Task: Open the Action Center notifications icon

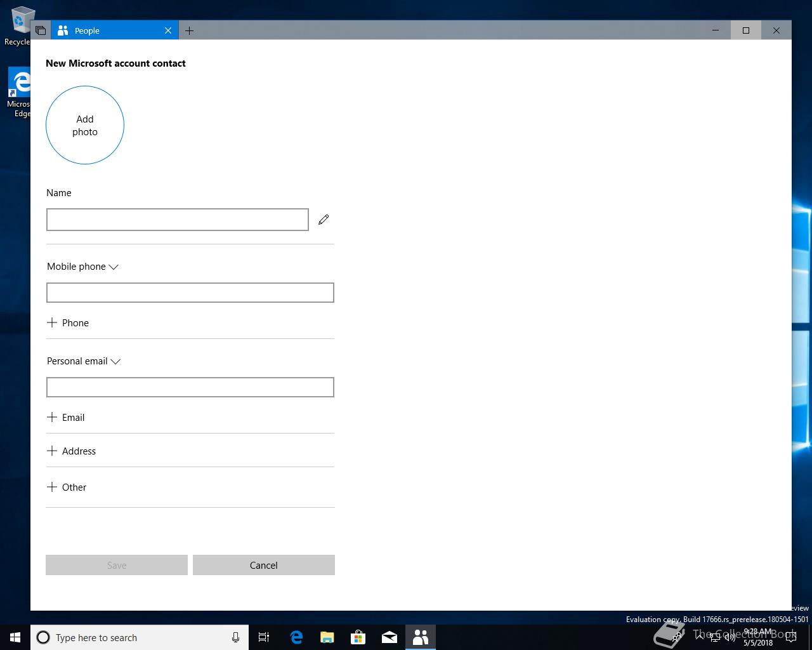Action: pos(790,637)
